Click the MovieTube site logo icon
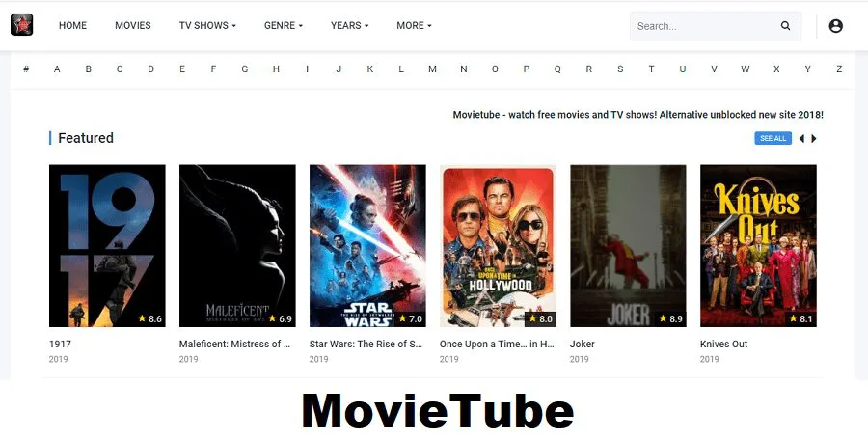868x442 pixels. click(21, 25)
